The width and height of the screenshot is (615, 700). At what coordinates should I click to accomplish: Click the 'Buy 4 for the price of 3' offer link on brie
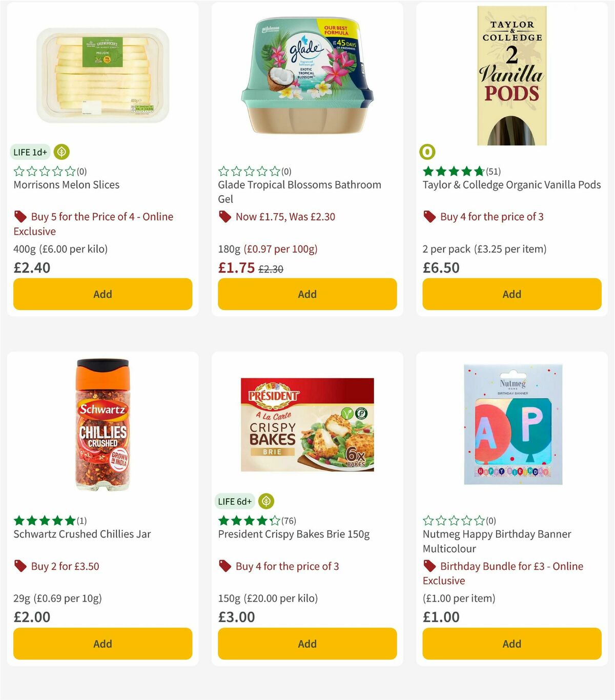285,566
